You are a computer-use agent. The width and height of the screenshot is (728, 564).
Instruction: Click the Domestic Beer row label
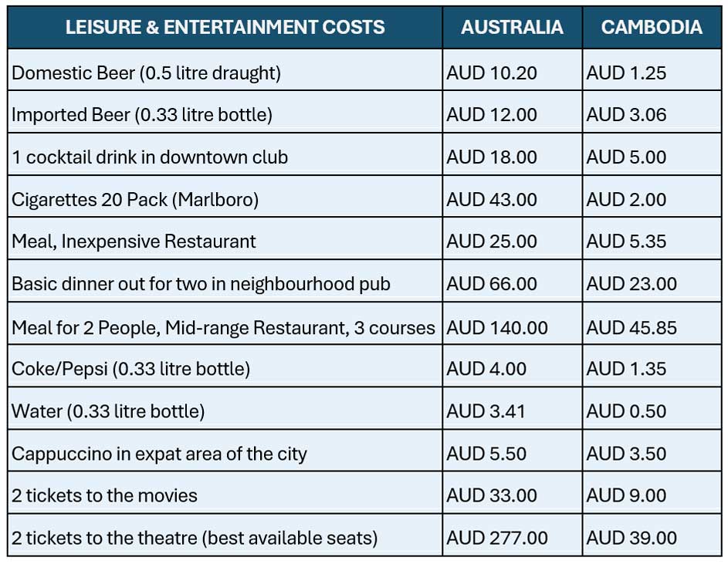pos(146,73)
